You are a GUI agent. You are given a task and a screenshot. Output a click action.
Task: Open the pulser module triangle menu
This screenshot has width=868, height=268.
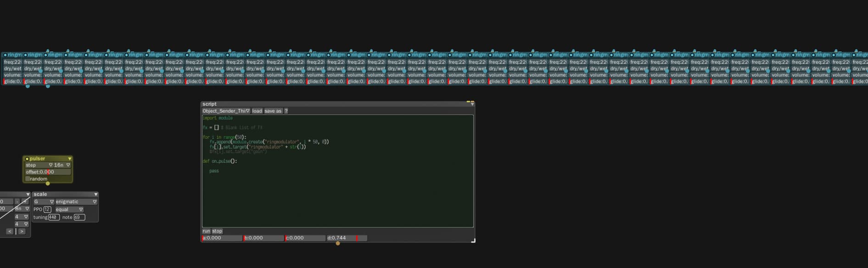(x=70, y=159)
